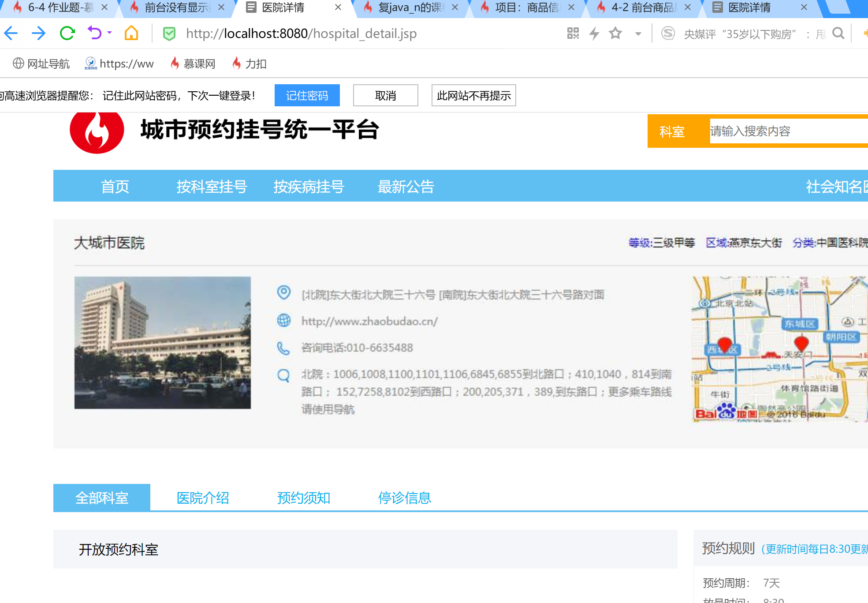This screenshot has width=868, height=603.
Task: Click the red flame site logo
Action: 97,131
